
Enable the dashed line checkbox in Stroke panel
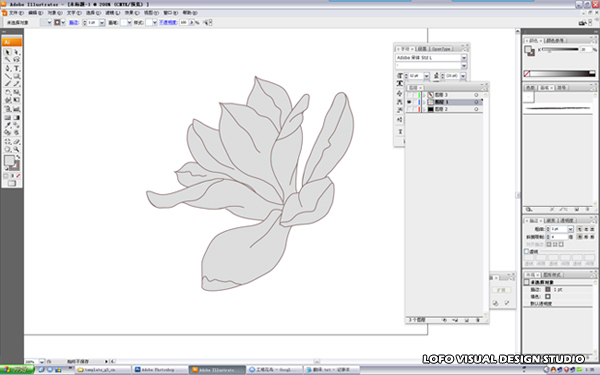click(x=527, y=251)
